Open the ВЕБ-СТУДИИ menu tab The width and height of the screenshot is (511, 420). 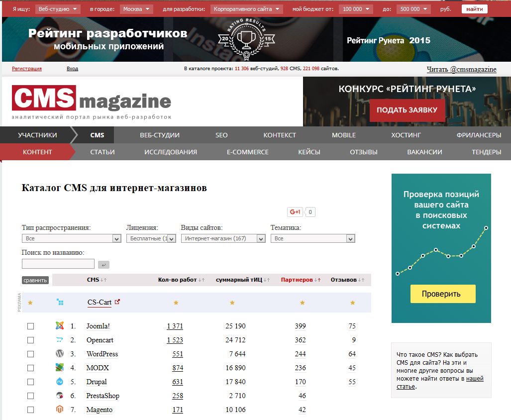(x=160, y=135)
